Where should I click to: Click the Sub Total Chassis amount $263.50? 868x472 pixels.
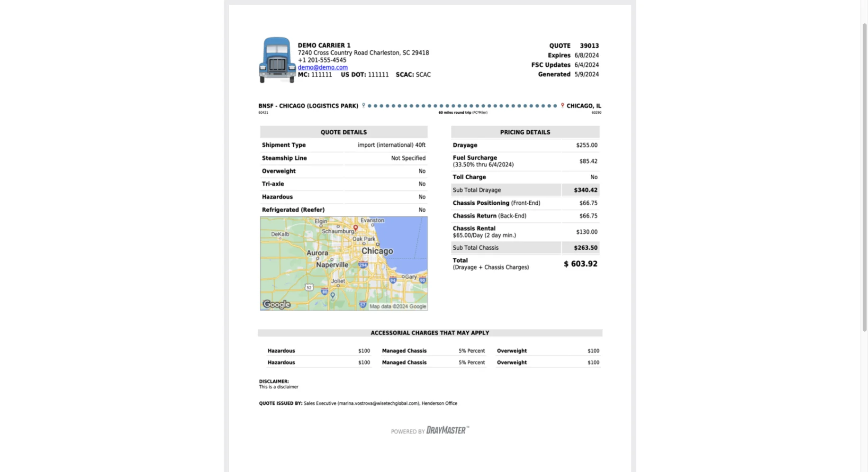[586, 248]
